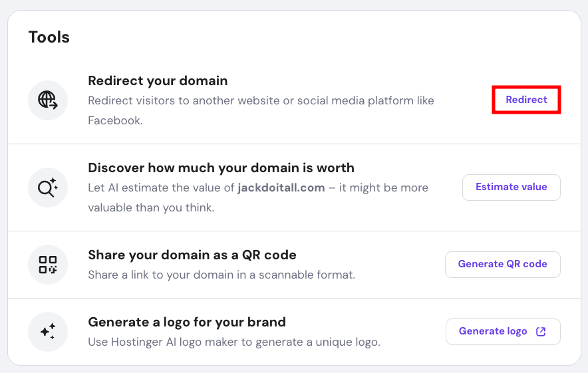The height and width of the screenshot is (373, 588).
Task: Click the "Use Hostinger AI logo maker" description
Action: pyautogui.click(x=233, y=342)
